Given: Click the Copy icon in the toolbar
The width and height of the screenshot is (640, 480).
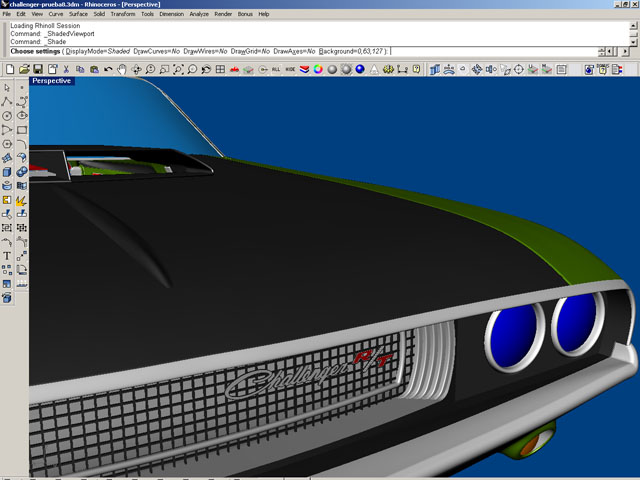Looking at the screenshot, I should pos(80,69).
